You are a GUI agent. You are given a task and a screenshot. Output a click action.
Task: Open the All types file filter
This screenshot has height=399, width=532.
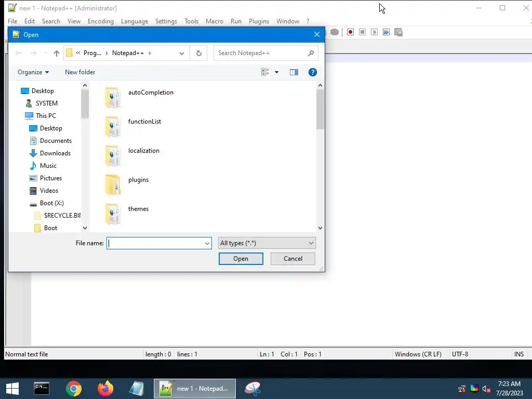(x=267, y=243)
